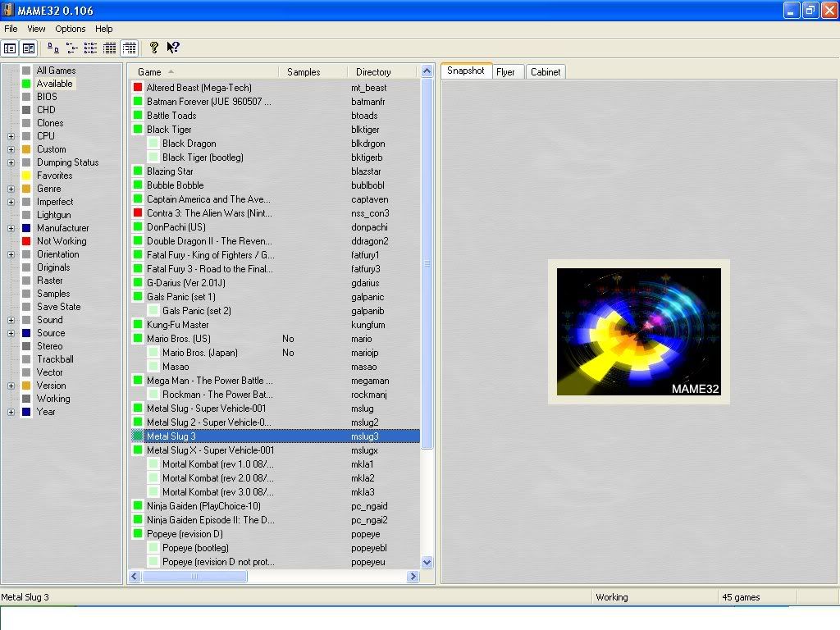Expand the Source folder
Image resolution: width=840 pixels, height=630 pixels.
click(x=11, y=333)
